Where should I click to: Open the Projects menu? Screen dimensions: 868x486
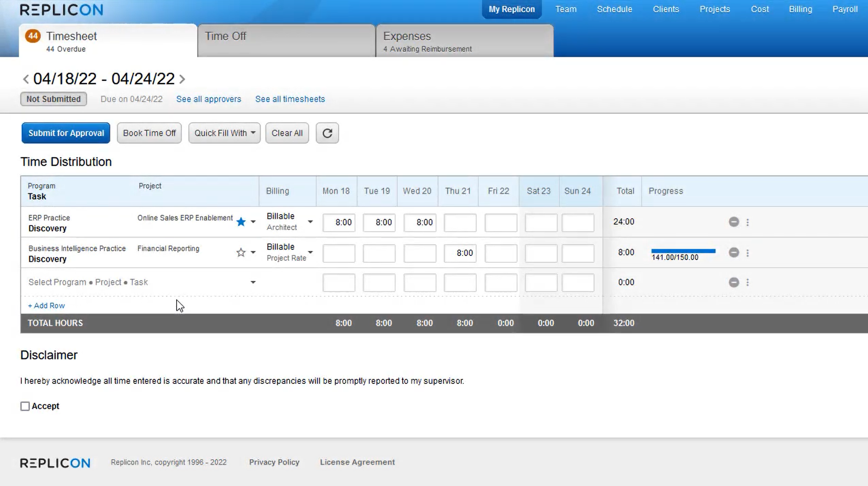pos(715,9)
